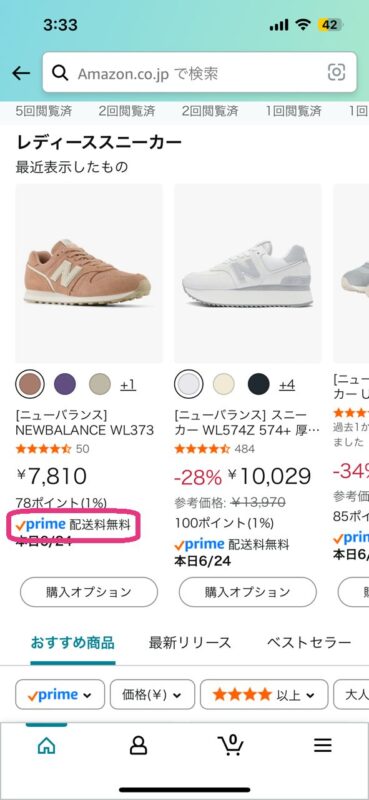
Task: Expand the four stars 以上 filter
Action: pyautogui.click(x=264, y=694)
